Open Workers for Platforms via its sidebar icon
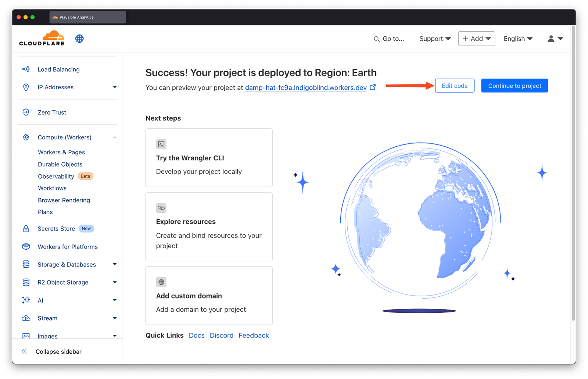The image size is (588, 379). 26,246
